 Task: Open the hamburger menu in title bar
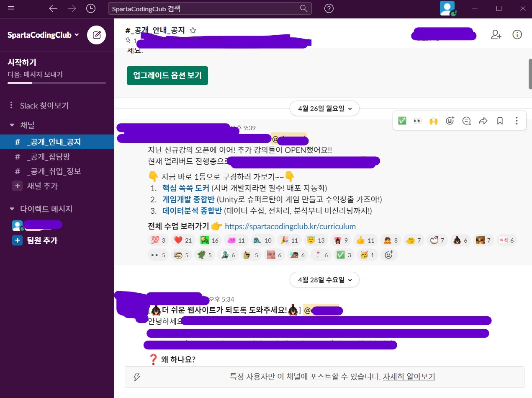11,8
